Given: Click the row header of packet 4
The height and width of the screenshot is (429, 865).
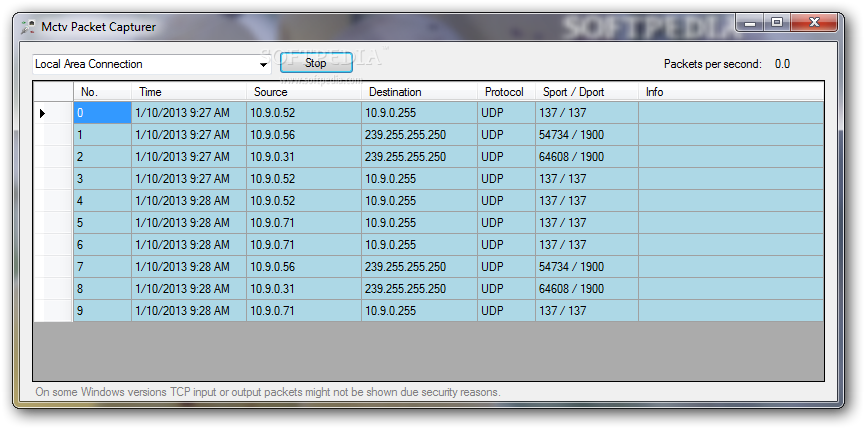Looking at the screenshot, I should 53,201.
